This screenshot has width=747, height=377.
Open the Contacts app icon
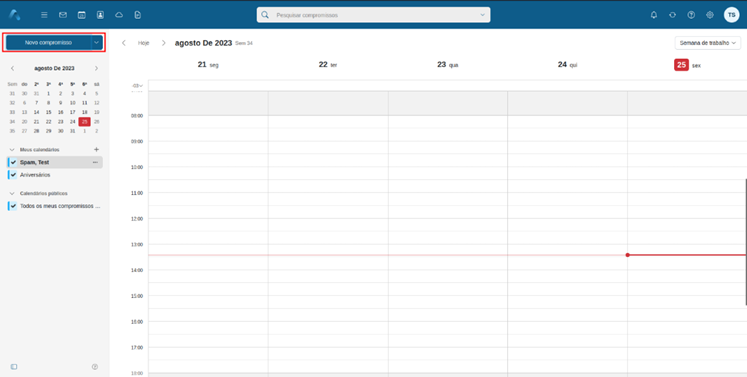point(101,15)
